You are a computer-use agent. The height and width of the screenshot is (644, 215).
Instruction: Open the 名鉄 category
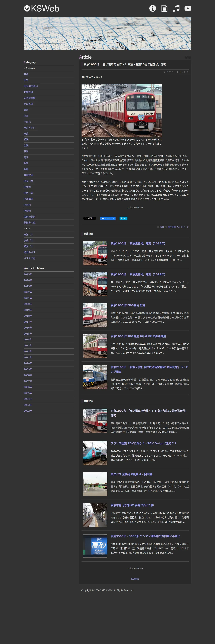(x=26, y=145)
